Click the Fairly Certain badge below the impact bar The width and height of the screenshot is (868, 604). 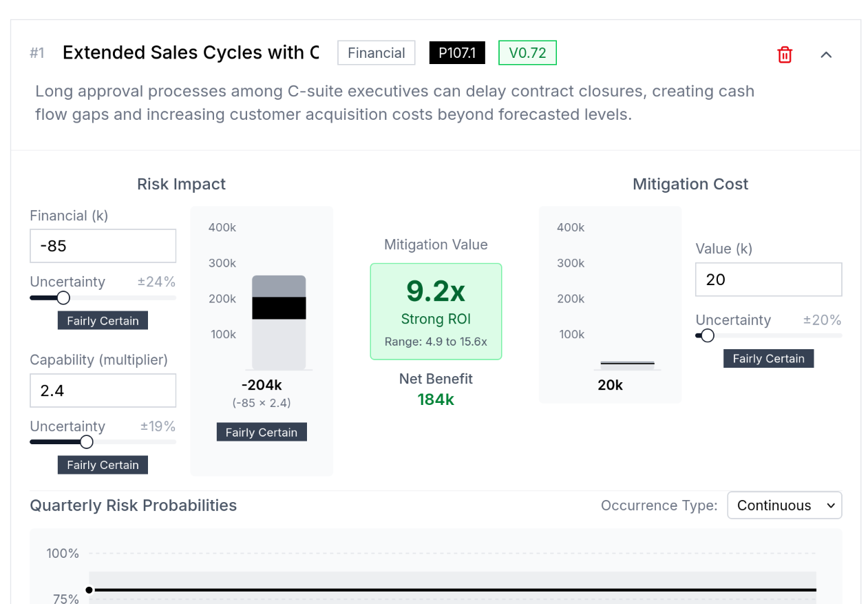(x=262, y=432)
